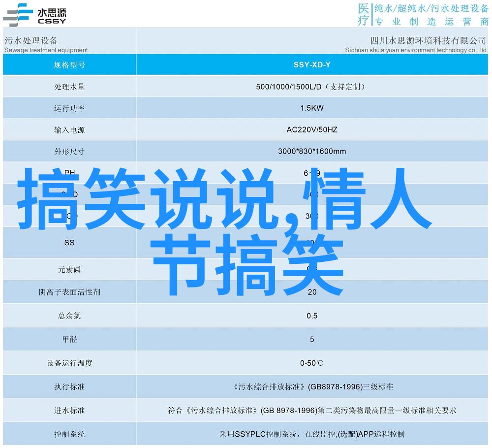Click the 运行功率 row label
Viewport: 492px width, 448px height.
69,108
